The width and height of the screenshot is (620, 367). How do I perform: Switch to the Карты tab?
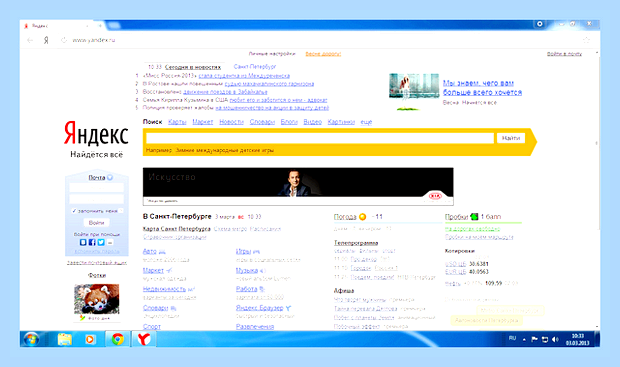(x=177, y=122)
